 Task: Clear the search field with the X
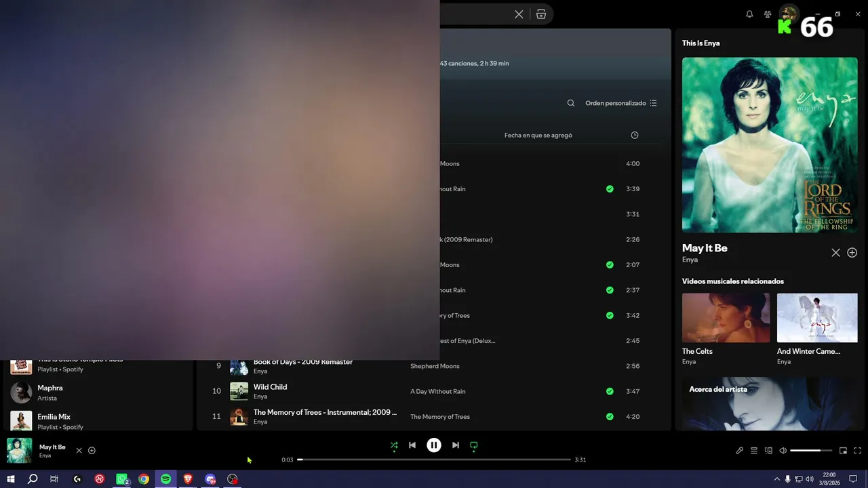click(519, 14)
